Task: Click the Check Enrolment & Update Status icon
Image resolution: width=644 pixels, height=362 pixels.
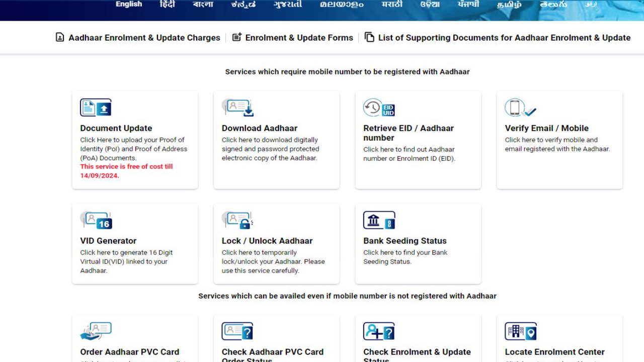Action: point(379,331)
